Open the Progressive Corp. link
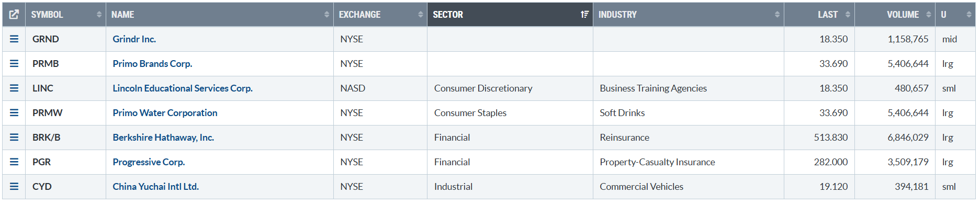The image size is (980, 205). tap(149, 162)
